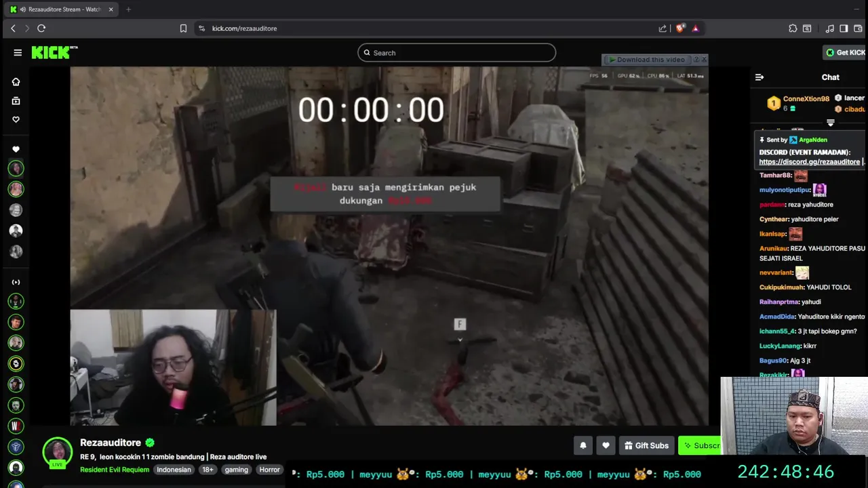Click username ikanisap in chat
Screen dimensions: 868x488
point(772,234)
